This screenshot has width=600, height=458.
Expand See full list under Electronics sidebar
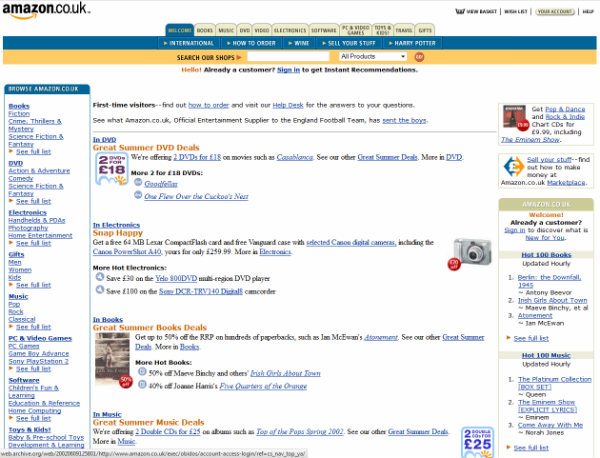(33, 243)
